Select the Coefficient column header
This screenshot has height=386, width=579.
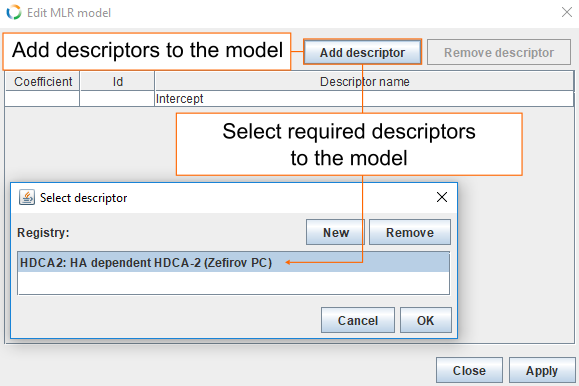pos(42,81)
